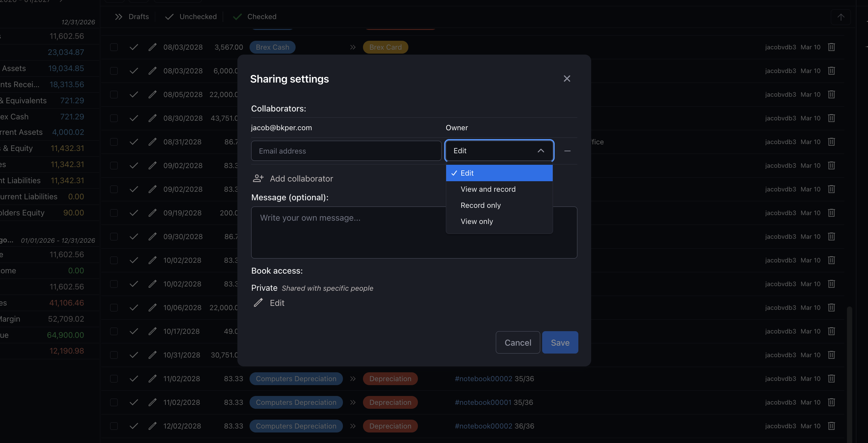Choose View only permission
The height and width of the screenshot is (443, 868).
pyautogui.click(x=499, y=222)
